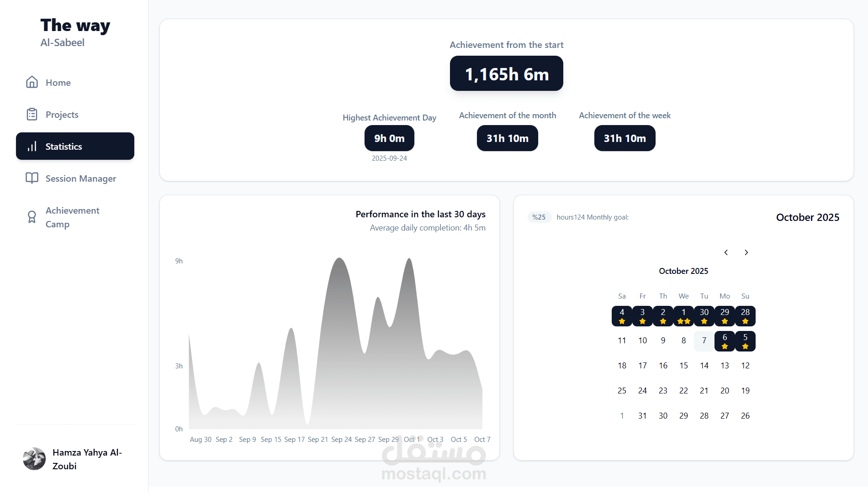Go to previous month in calendar

click(726, 252)
